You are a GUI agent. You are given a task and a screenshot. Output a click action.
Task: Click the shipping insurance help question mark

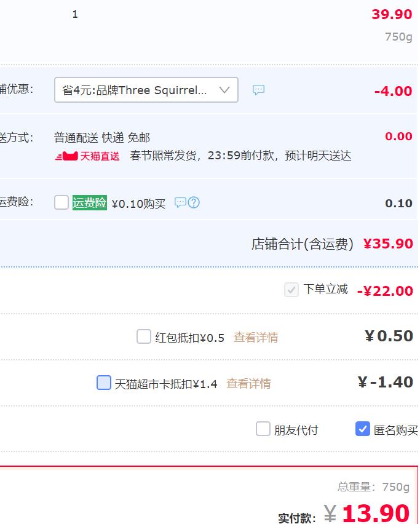[x=194, y=202]
